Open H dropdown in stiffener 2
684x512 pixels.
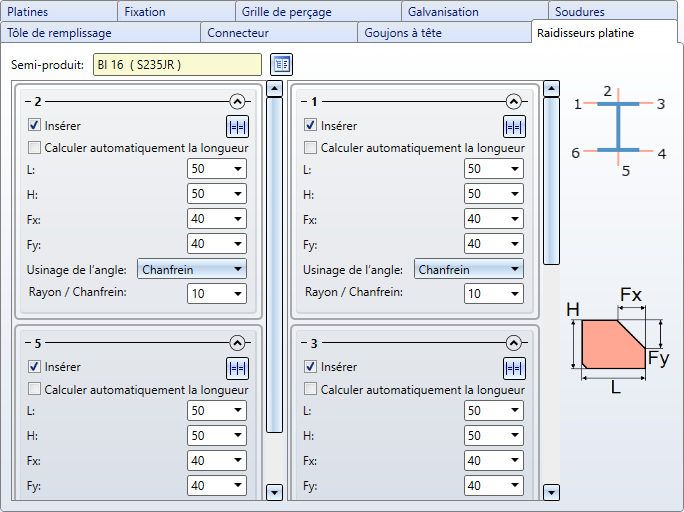(x=217, y=194)
